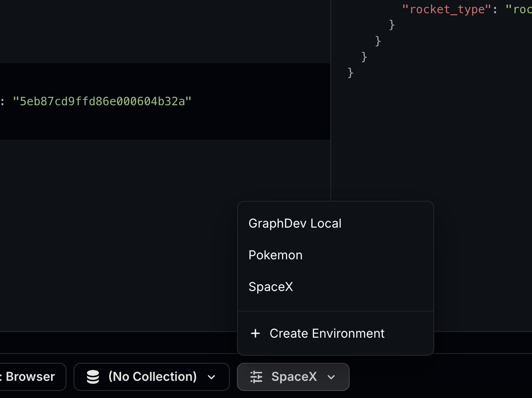Click the plus icon next to Create Environment
The width and height of the screenshot is (532, 398).
(x=255, y=333)
